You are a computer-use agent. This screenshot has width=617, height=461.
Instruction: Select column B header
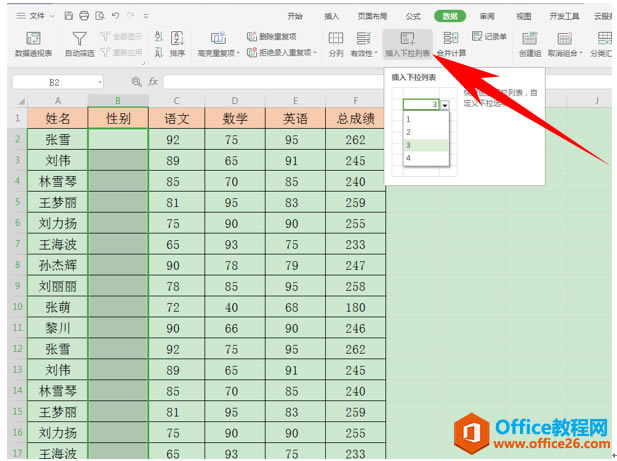click(118, 101)
